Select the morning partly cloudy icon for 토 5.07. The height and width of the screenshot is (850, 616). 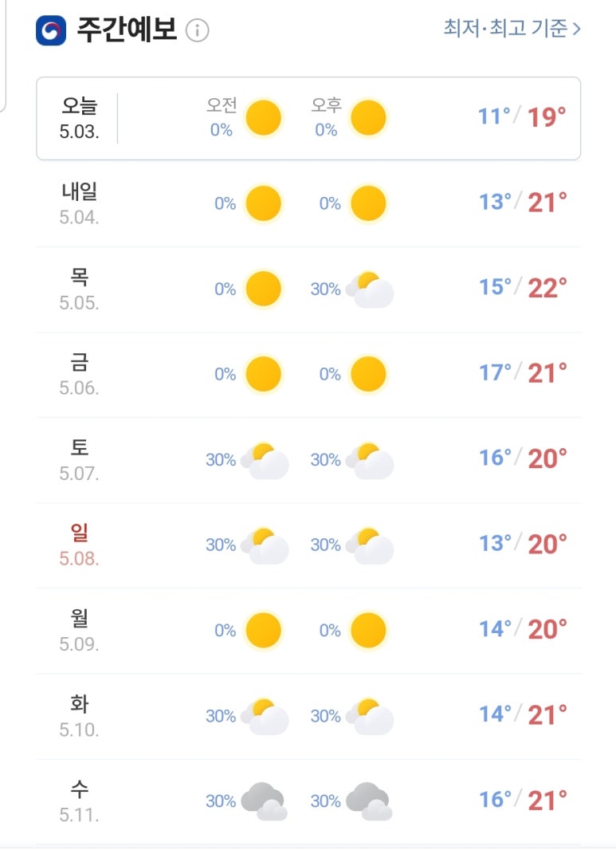[265, 461]
